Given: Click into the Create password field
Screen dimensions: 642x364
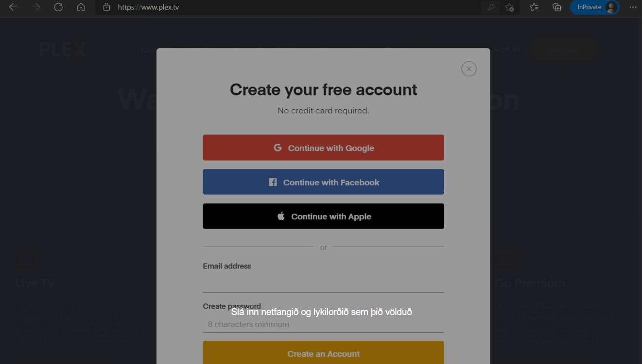Looking at the screenshot, I should pos(323,324).
